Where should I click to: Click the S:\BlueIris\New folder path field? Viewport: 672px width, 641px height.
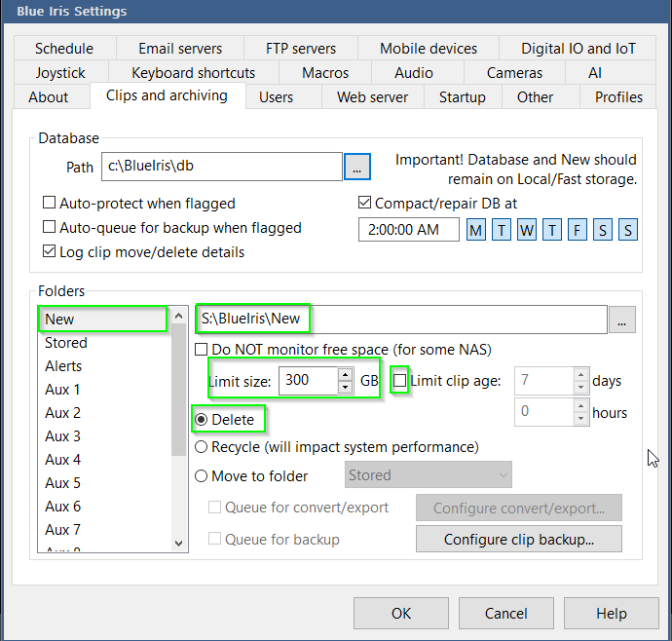[x=401, y=319]
